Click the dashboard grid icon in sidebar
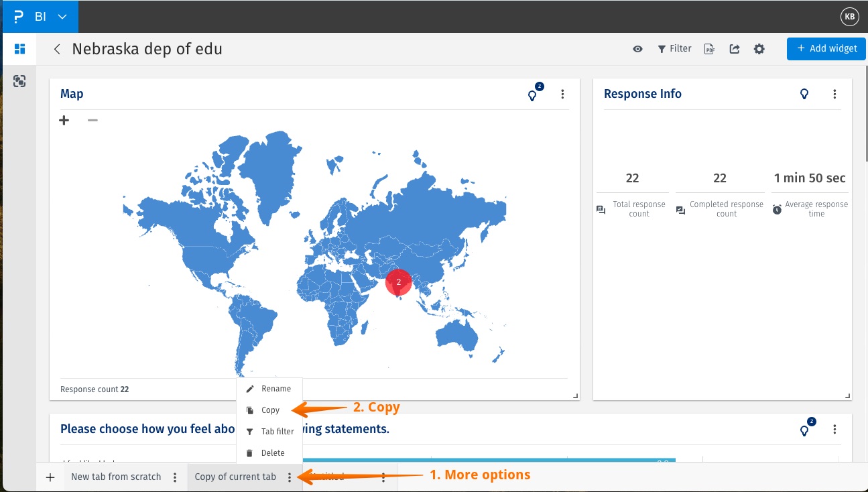 19,49
